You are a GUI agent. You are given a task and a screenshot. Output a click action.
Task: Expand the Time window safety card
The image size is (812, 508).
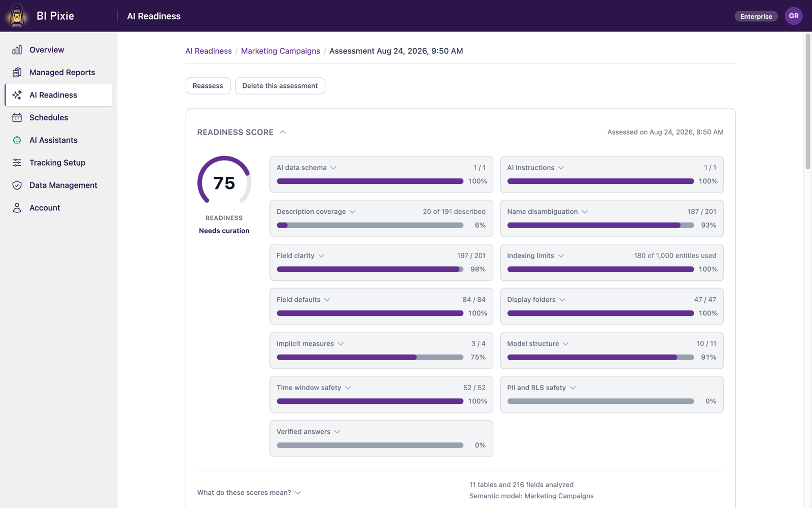[x=348, y=388]
